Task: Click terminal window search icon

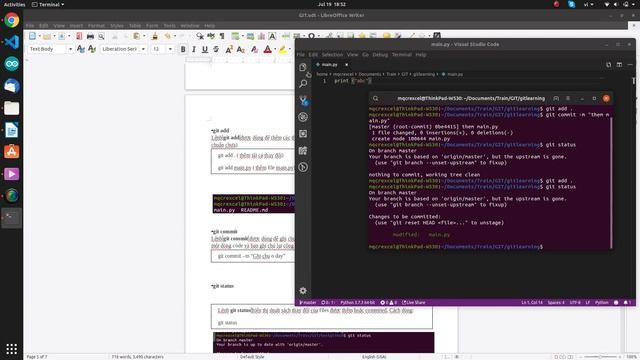Action: (376, 98)
